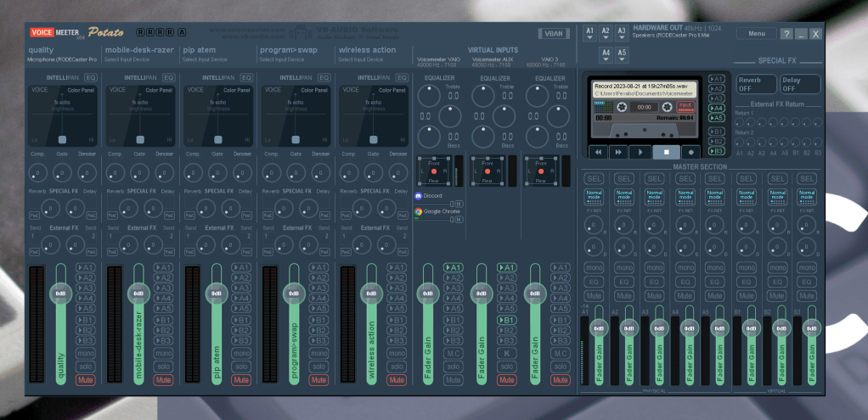Toggle the Reverb OFF effect button
The width and height of the screenshot is (868, 420).
coord(756,84)
